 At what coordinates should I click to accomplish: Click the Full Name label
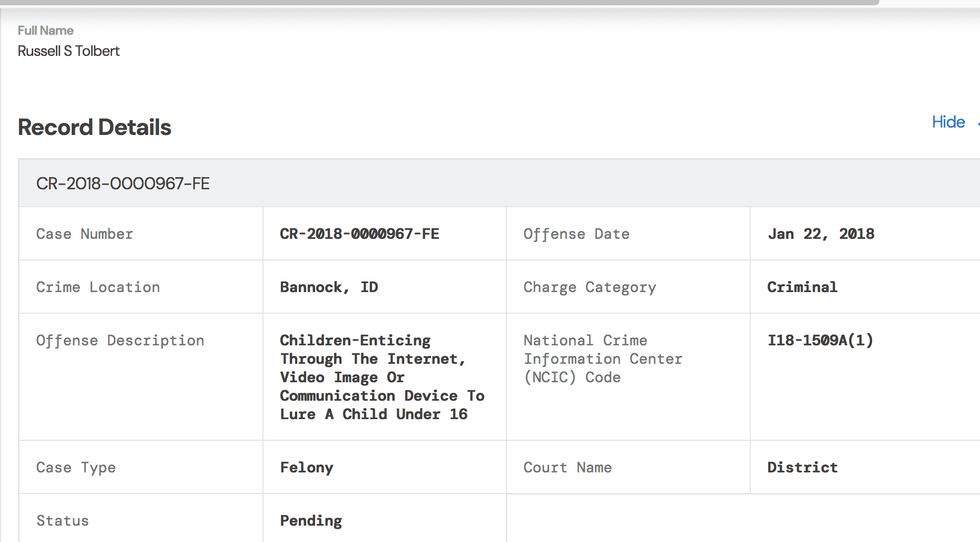click(45, 31)
